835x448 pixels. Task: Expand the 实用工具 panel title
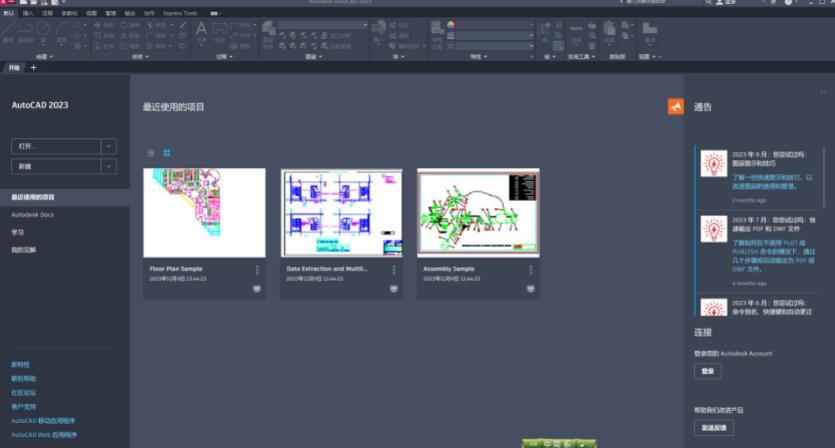point(581,56)
